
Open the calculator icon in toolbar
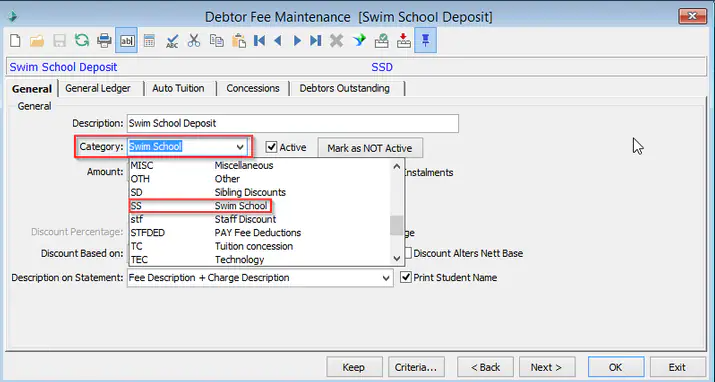click(x=149, y=41)
